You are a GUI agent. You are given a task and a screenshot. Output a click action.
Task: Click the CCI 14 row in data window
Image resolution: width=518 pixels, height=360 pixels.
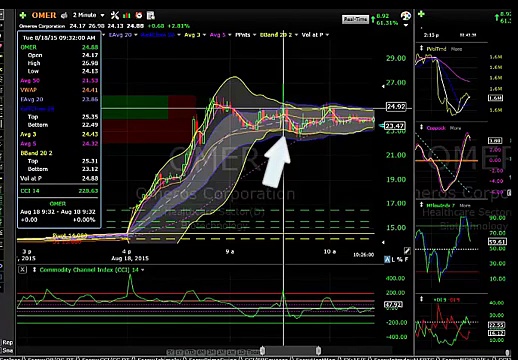59,191
